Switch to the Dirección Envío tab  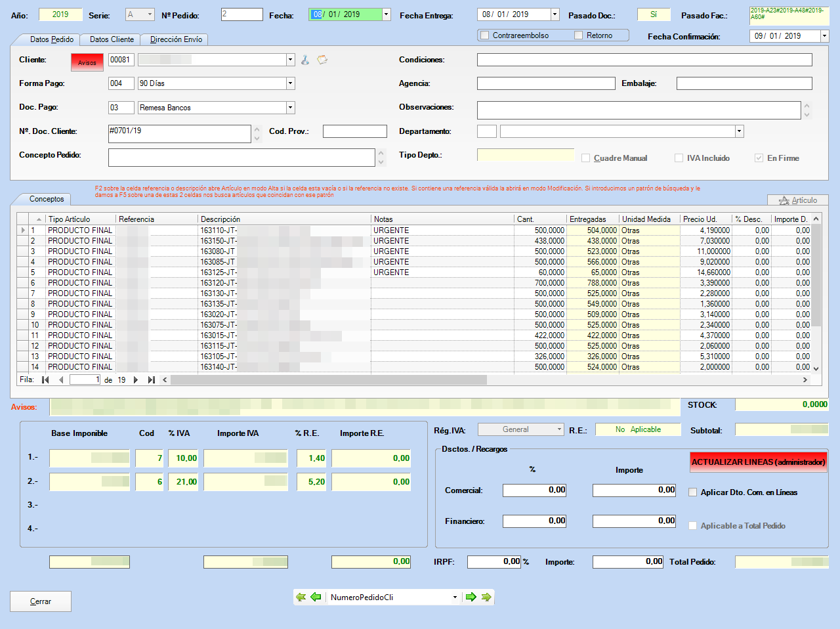point(176,39)
